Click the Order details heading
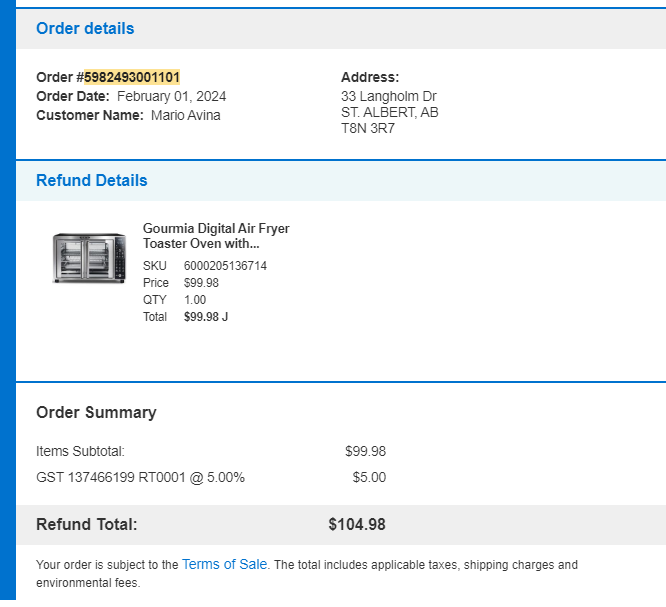Viewport: 666px width, 607px height. click(x=85, y=28)
